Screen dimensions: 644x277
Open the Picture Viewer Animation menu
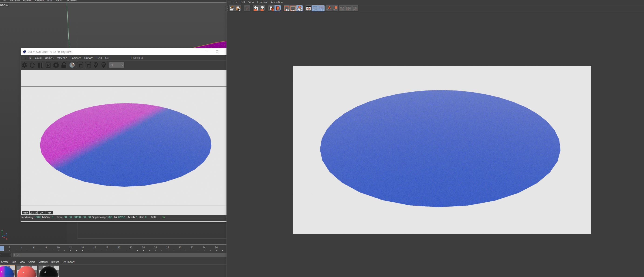point(277,2)
